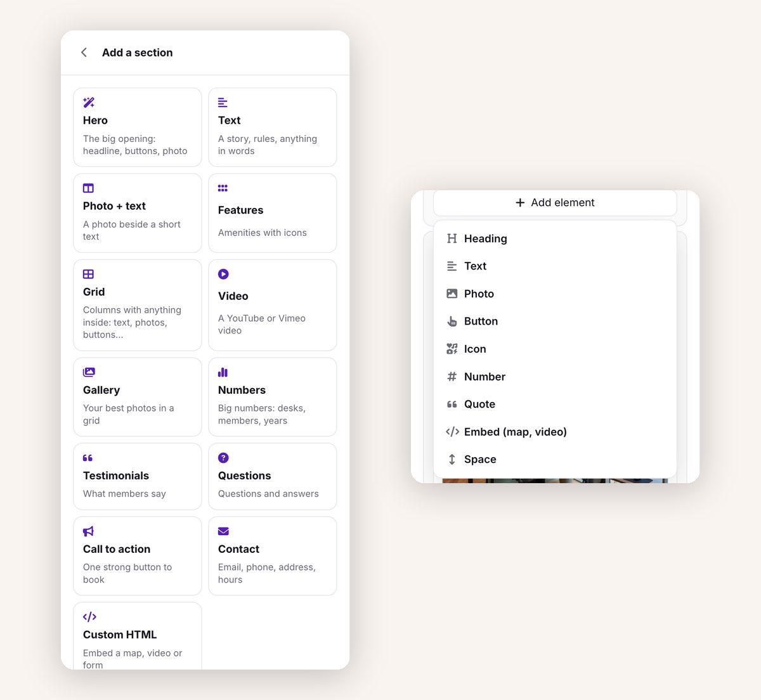This screenshot has width=761, height=700.
Task: Insert a Call to action section
Action: click(138, 556)
